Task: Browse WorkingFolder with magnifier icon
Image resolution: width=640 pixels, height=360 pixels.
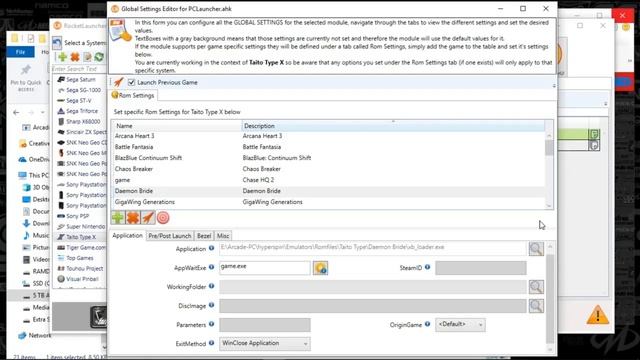Action: coord(536,287)
